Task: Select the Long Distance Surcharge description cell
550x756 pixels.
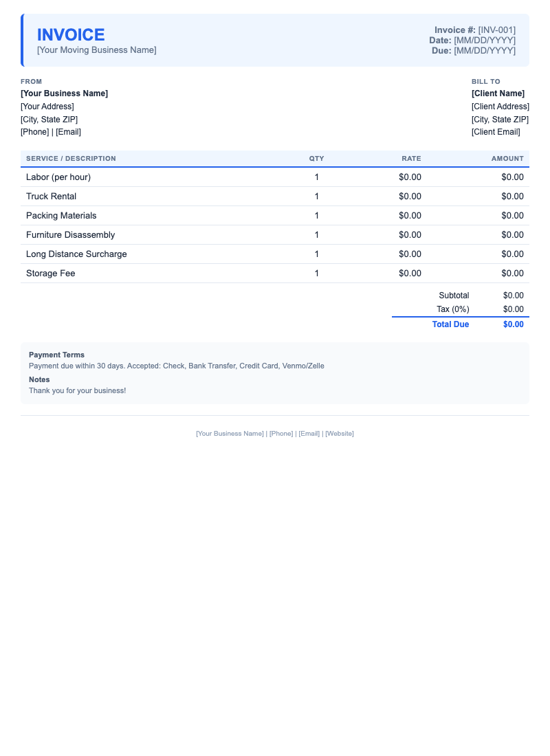Action: (x=76, y=254)
